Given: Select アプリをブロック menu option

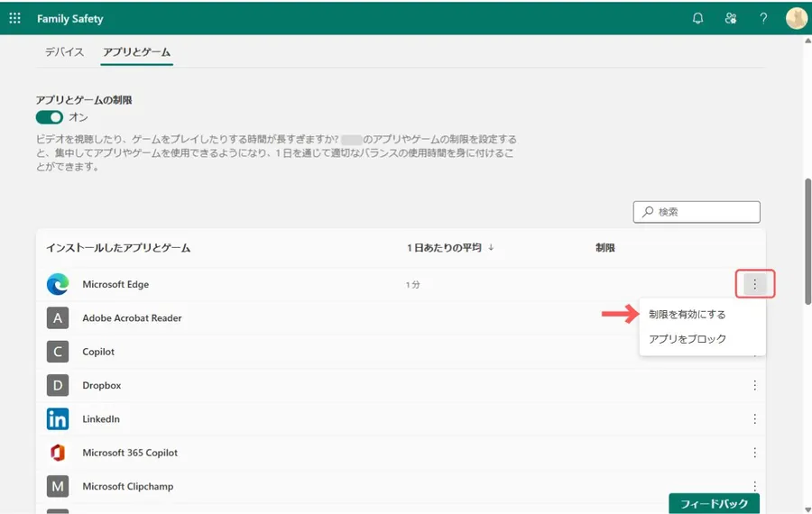Looking at the screenshot, I should 687,339.
